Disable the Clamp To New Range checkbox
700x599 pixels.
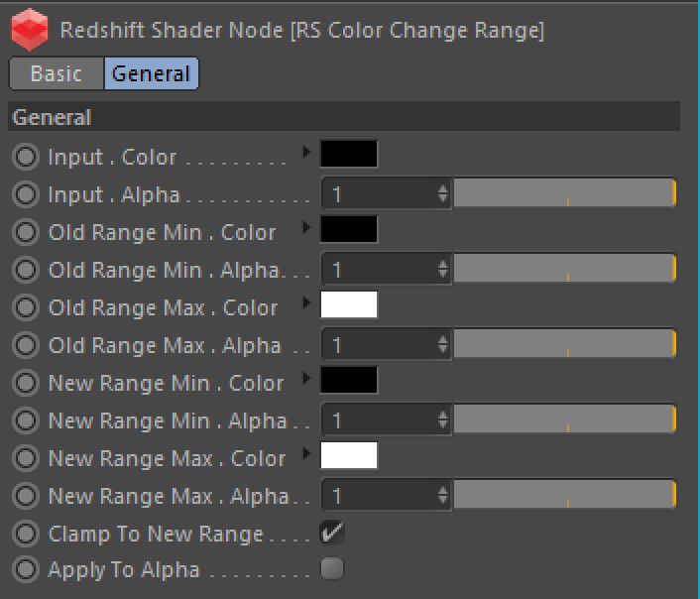[x=332, y=533]
